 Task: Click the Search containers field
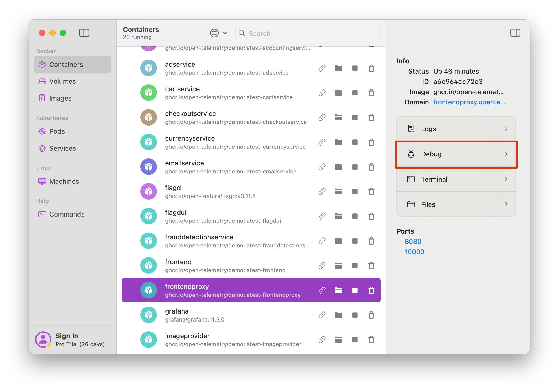(307, 33)
